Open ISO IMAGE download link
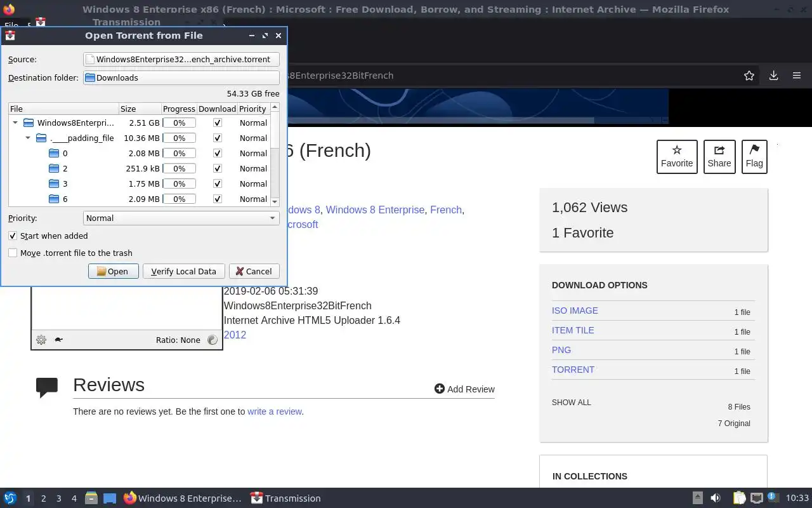 click(x=575, y=311)
